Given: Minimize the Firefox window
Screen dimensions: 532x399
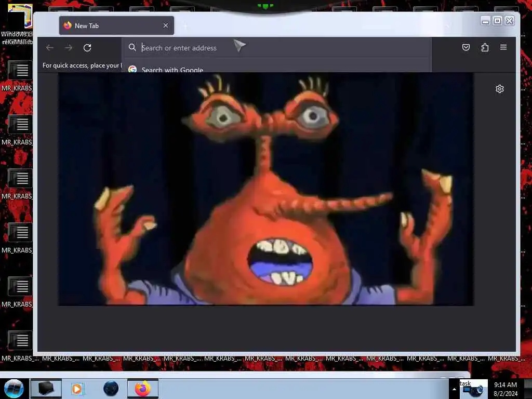Looking at the screenshot, I should (486, 21).
